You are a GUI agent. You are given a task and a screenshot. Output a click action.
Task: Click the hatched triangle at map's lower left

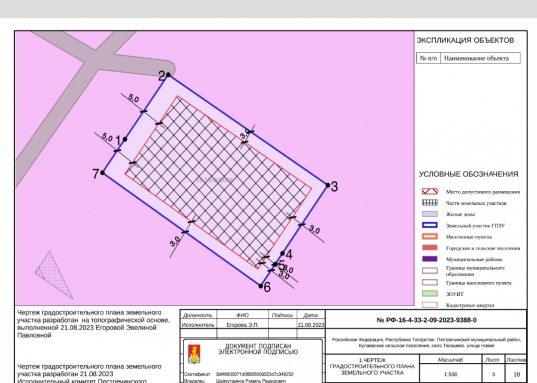pyautogui.click(x=52, y=275)
